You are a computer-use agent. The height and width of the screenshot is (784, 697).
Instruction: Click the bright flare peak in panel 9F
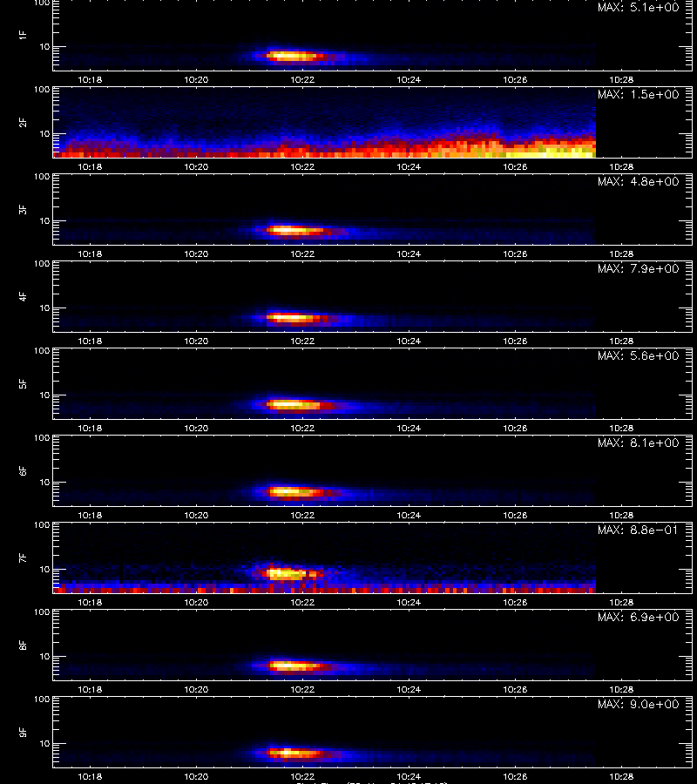pos(293,753)
